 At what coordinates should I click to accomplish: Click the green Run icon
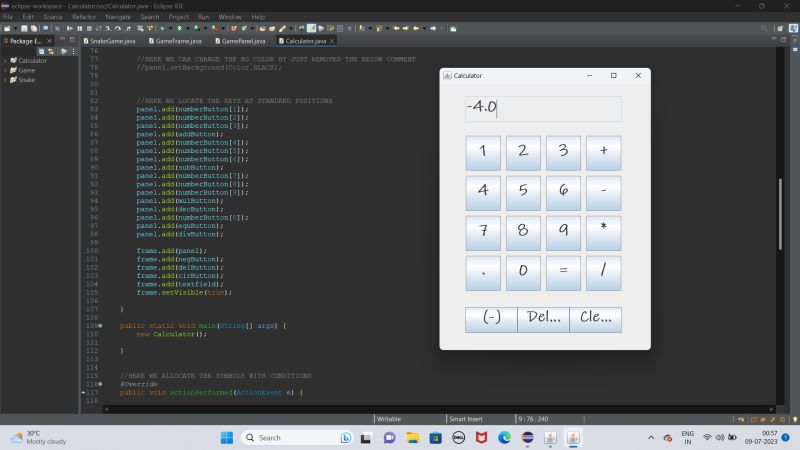click(179, 29)
